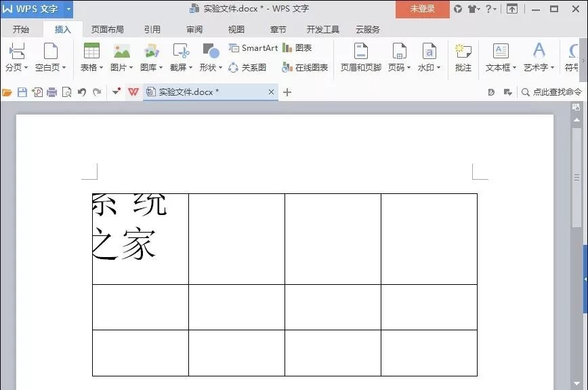Switch to the 页面布局 tab
588x390 pixels.
(x=108, y=29)
